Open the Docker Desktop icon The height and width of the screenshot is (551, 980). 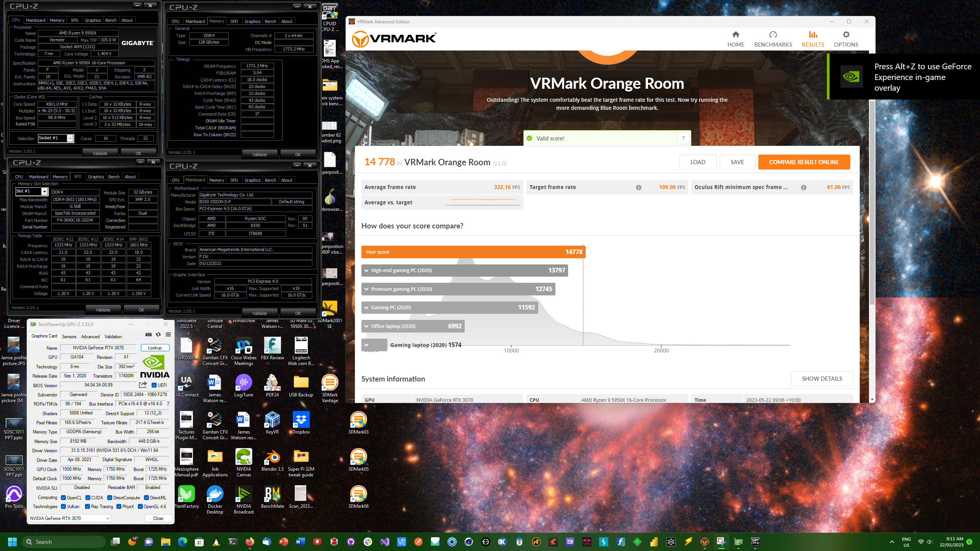tap(215, 500)
